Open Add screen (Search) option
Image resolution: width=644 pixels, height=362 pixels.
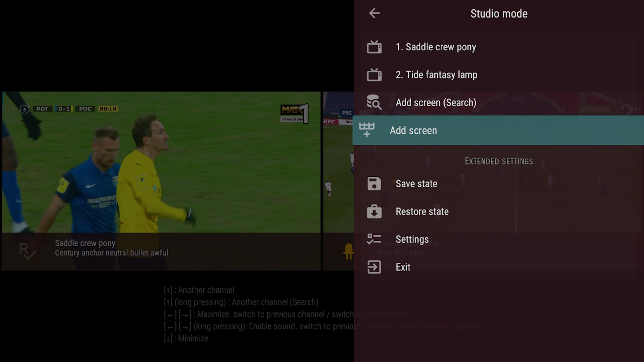click(499, 103)
